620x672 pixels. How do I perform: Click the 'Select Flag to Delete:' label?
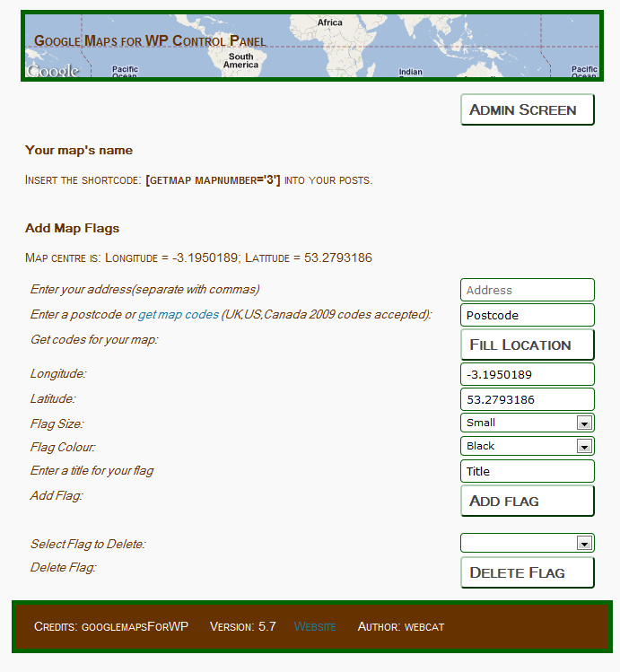click(88, 544)
